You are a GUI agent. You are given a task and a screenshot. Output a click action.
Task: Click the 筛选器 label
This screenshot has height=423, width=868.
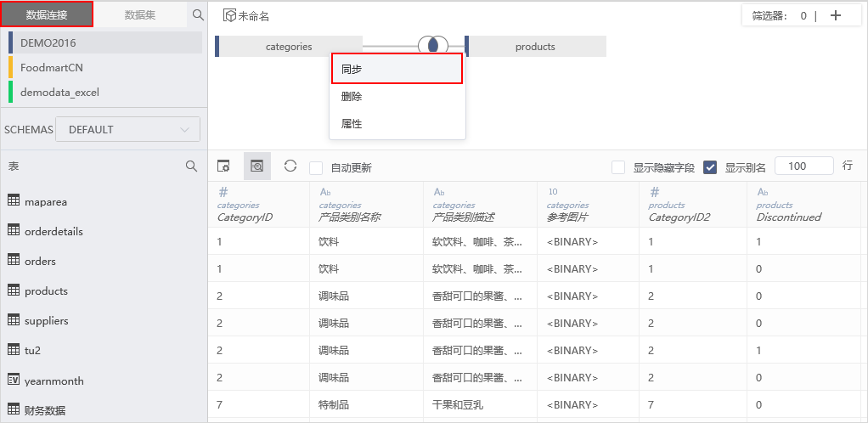tap(769, 16)
